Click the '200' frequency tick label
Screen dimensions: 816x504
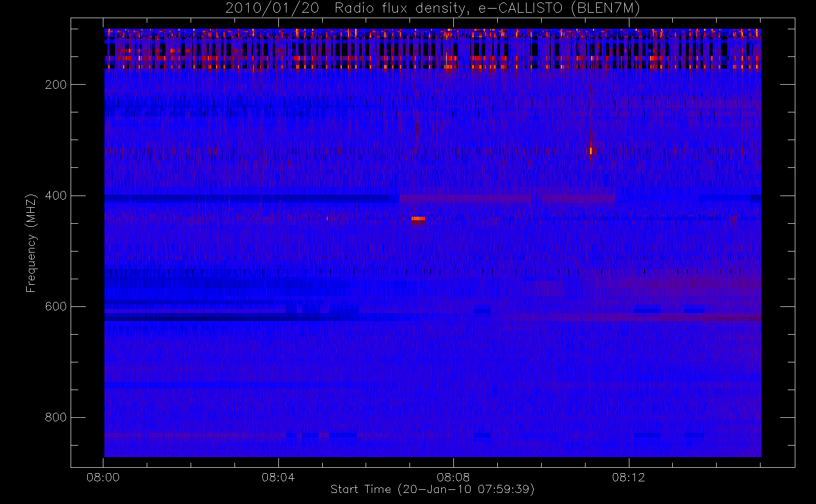[x=56, y=85]
